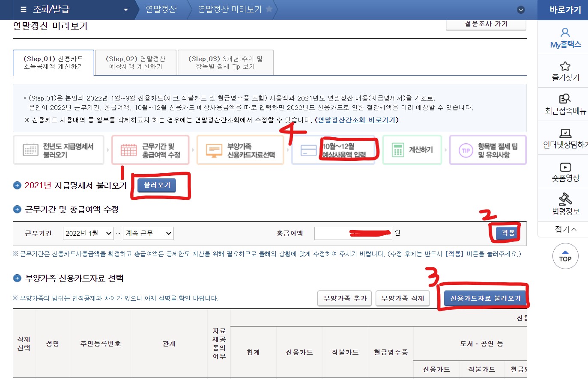Screen dimensions: 588x379
Task: Switch to the Step.03 3개년 추이 tab
Action: click(x=225, y=63)
